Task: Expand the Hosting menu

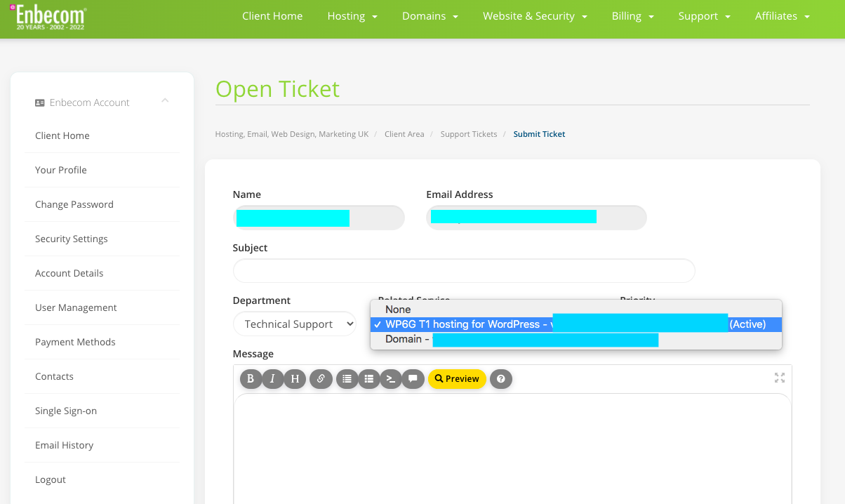Action: 352,16
